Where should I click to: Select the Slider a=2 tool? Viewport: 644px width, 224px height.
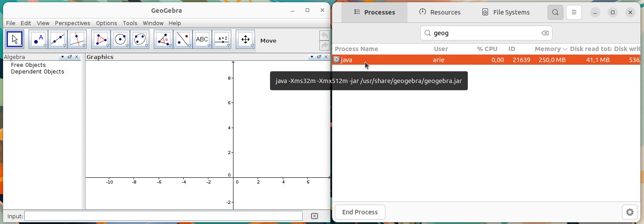click(x=222, y=39)
